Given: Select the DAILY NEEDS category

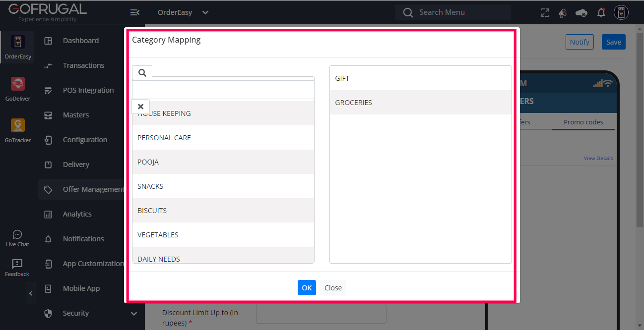Looking at the screenshot, I should pyautogui.click(x=223, y=255).
